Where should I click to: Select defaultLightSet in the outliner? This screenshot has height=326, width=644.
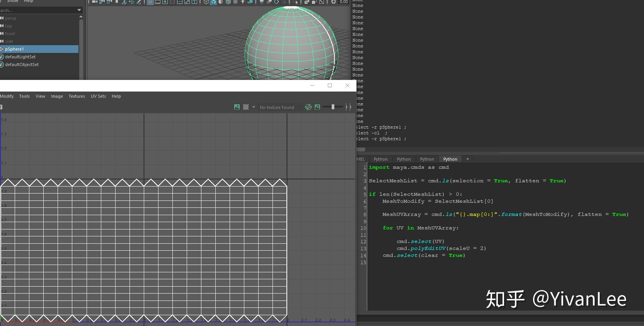20,57
